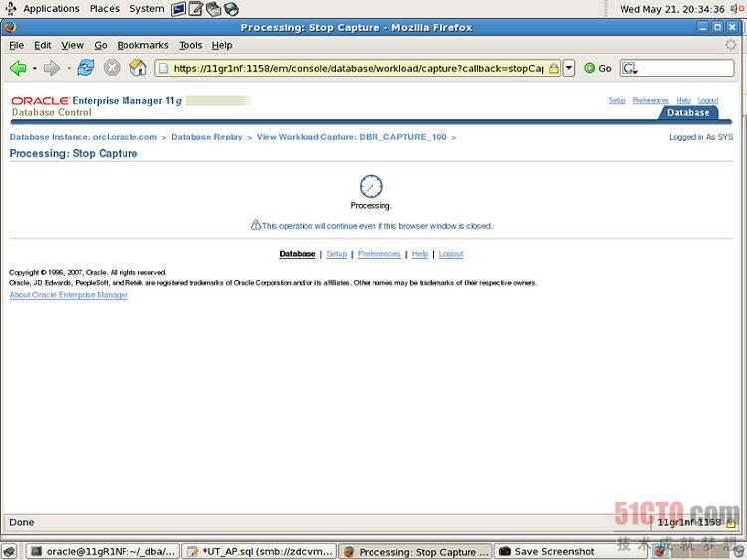Open the Back button history dropdown arrow
This screenshot has height=560, width=747.
[x=34, y=68]
